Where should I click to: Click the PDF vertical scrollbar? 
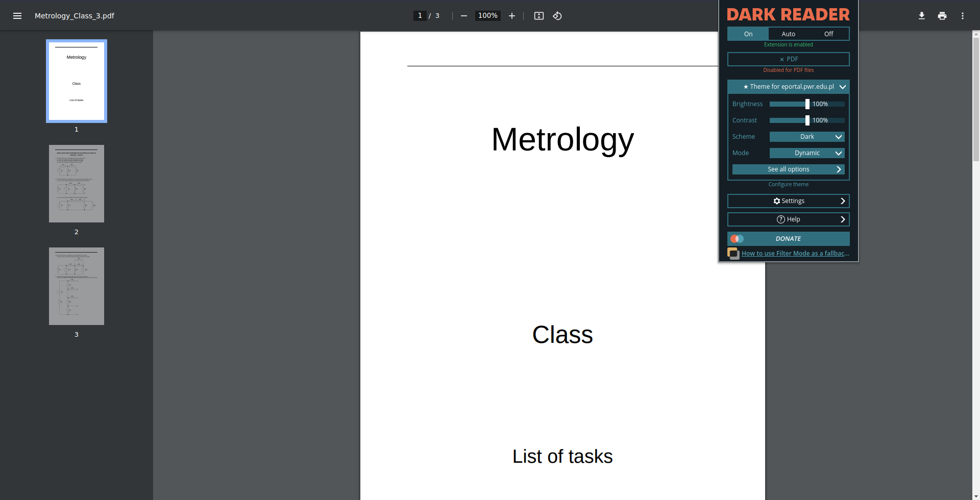tap(976, 99)
